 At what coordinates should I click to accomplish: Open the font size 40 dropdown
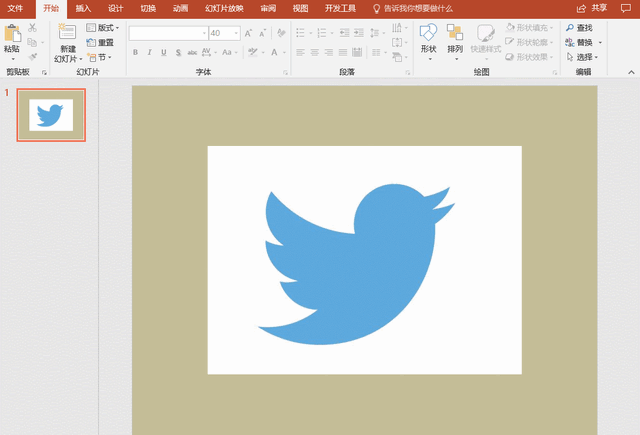click(x=236, y=33)
